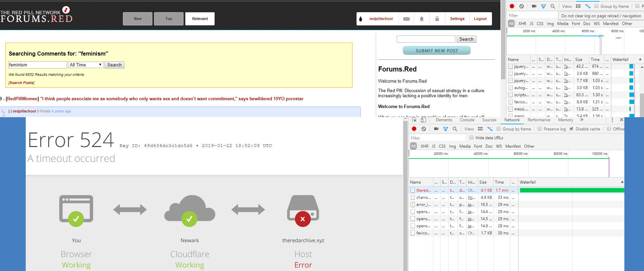Click the sidebar Search button

(x=467, y=39)
